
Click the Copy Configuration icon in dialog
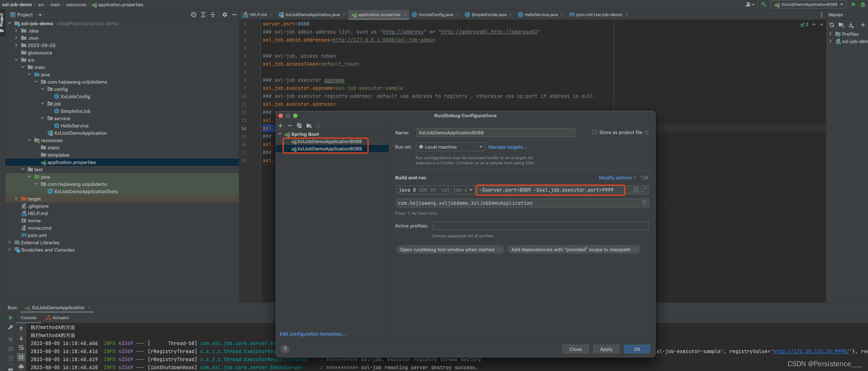coord(299,126)
